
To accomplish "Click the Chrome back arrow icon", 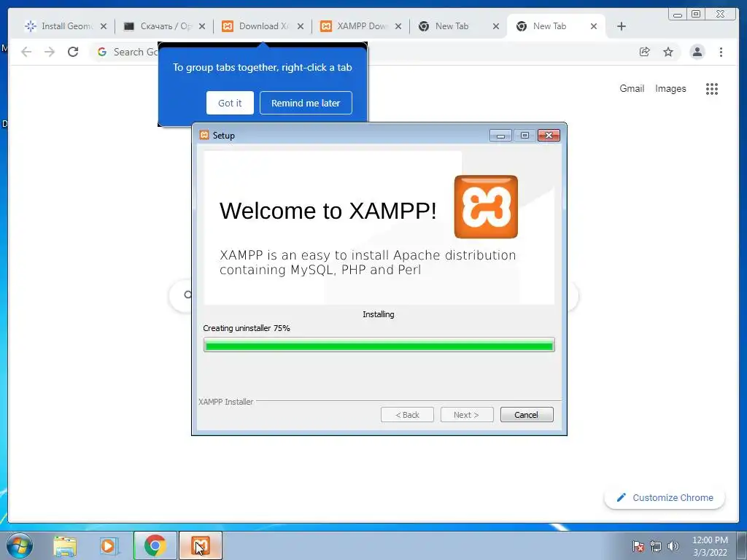I will (26, 52).
